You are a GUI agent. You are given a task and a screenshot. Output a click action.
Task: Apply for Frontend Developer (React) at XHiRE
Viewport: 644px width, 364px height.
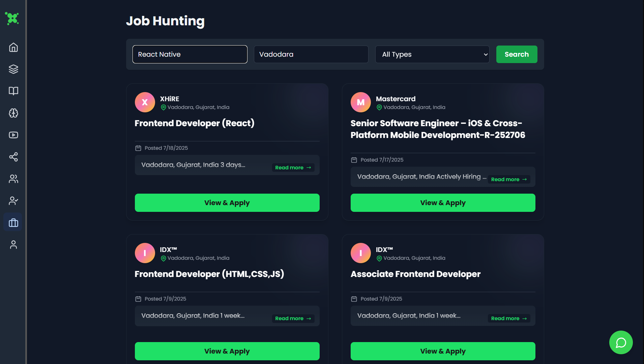pos(227,202)
